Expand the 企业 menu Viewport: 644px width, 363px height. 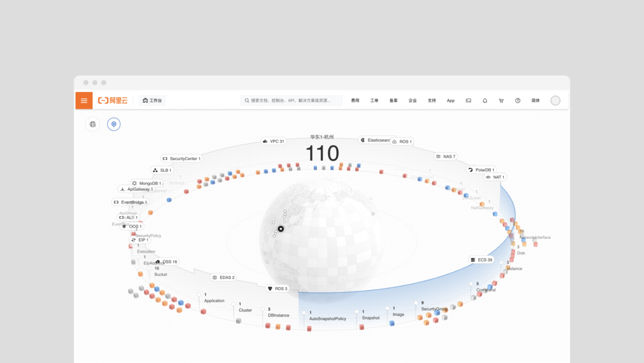413,100
